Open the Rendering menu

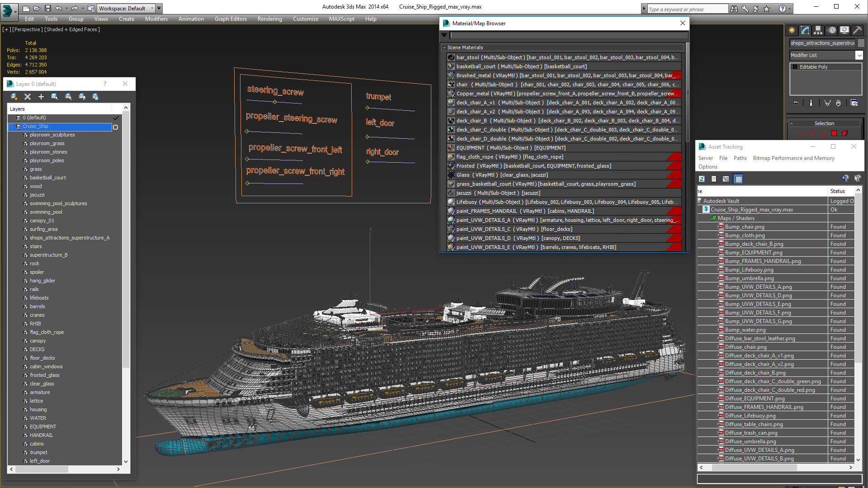click(x=269, y=19)
